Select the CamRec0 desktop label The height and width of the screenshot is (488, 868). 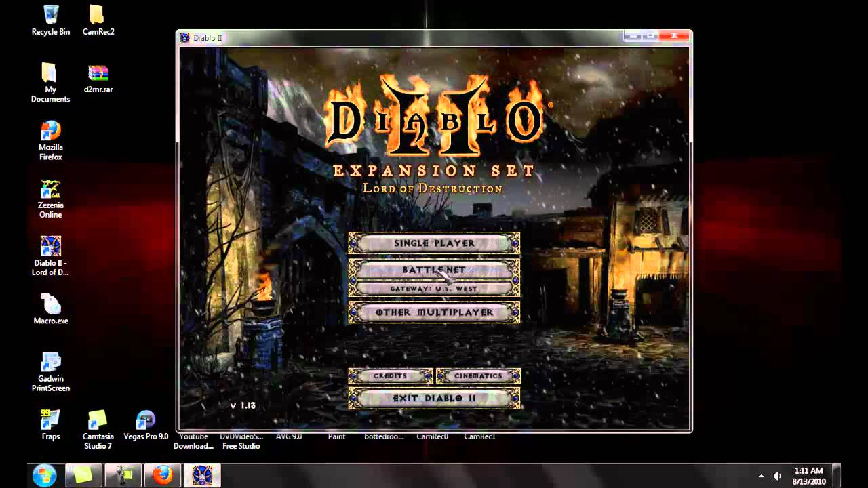click(x=432, y=436)
